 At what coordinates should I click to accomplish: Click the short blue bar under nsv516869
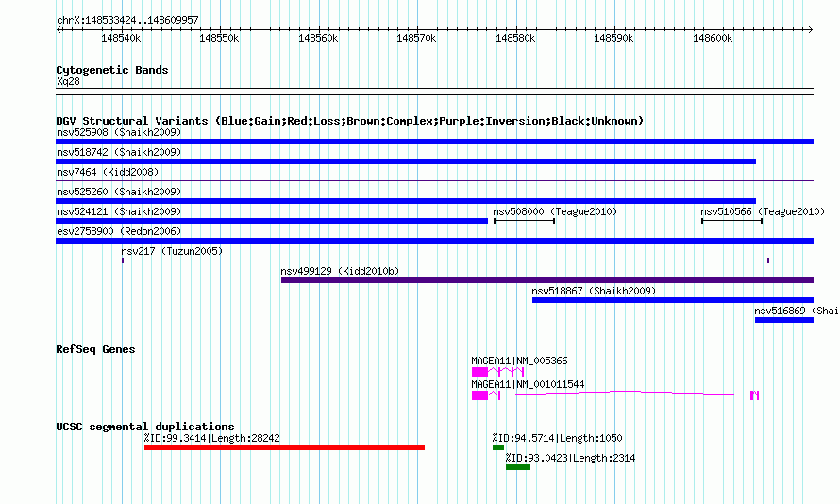coord(784,320)
